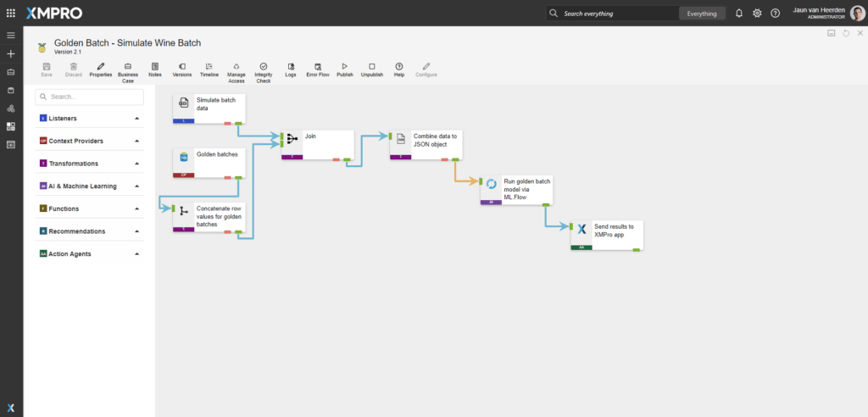Expand the Listeners category

(136, 118)
